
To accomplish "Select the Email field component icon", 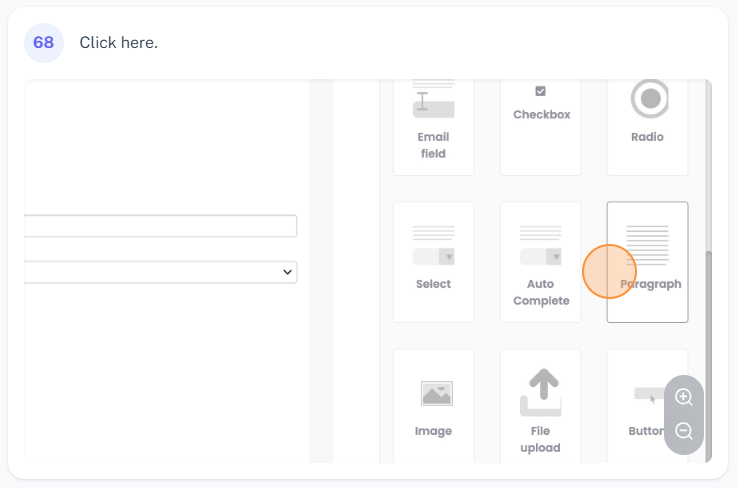I will coord(433,99).
